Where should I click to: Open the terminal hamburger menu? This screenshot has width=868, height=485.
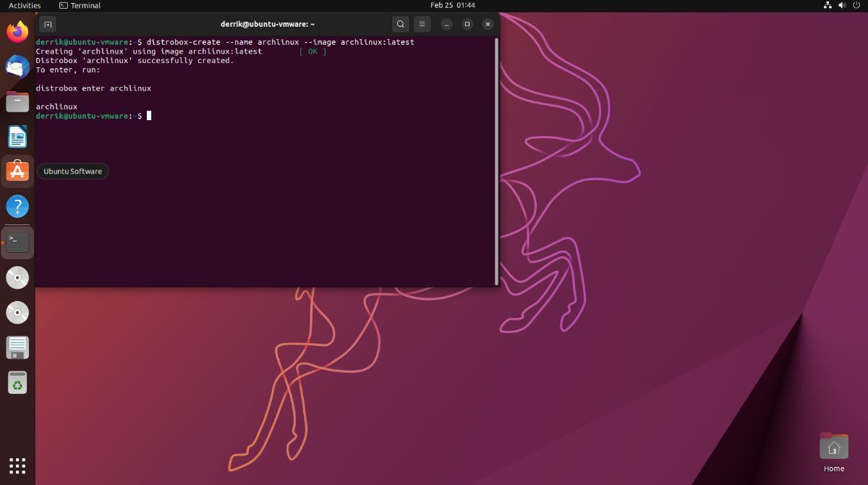[422, 24]
